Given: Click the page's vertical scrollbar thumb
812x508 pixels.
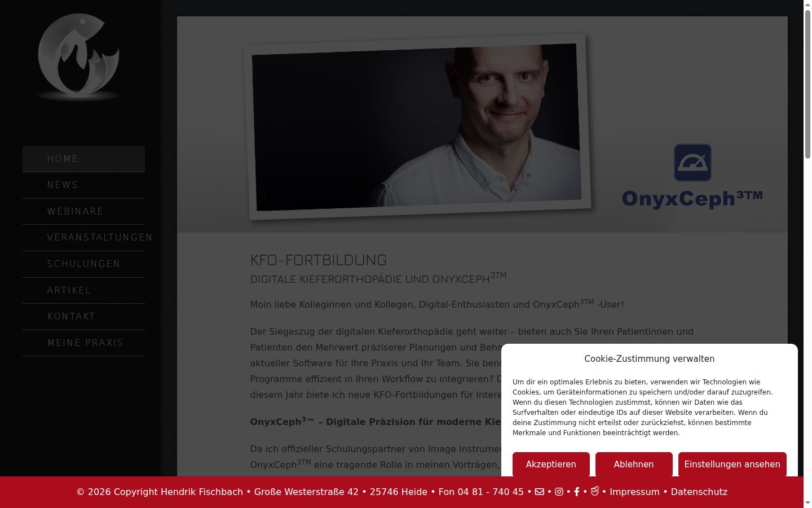Looking at the screenshot, I should click(807, 83).
